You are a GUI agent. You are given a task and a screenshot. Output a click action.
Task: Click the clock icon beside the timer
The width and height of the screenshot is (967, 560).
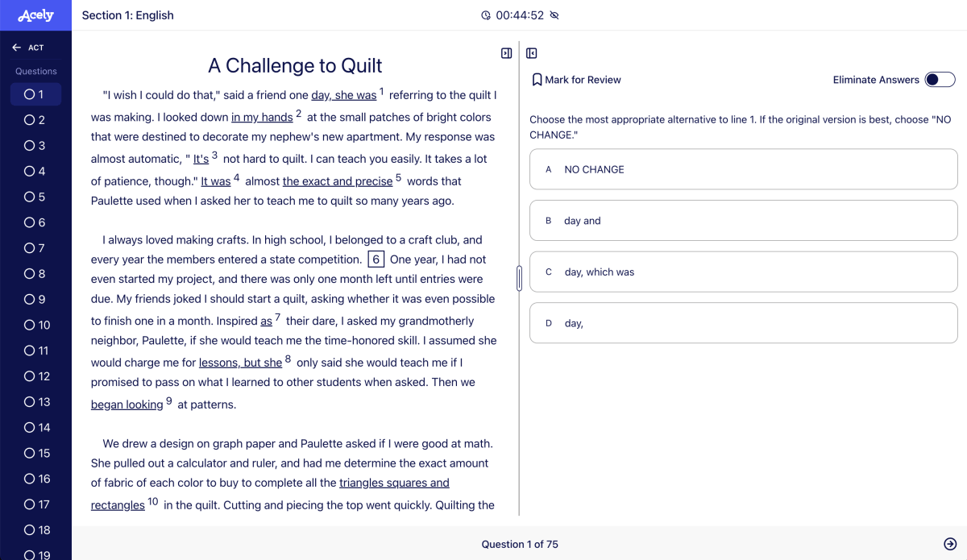tap(486, 15)
